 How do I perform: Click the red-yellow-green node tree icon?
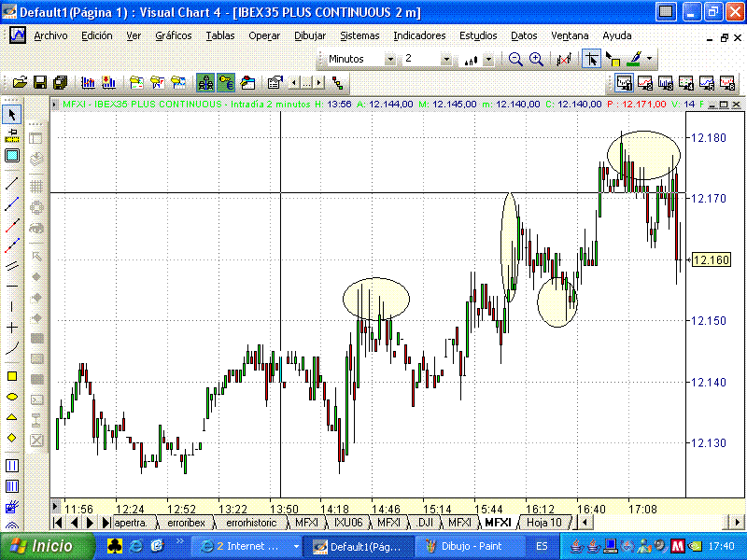click(338, 83)
